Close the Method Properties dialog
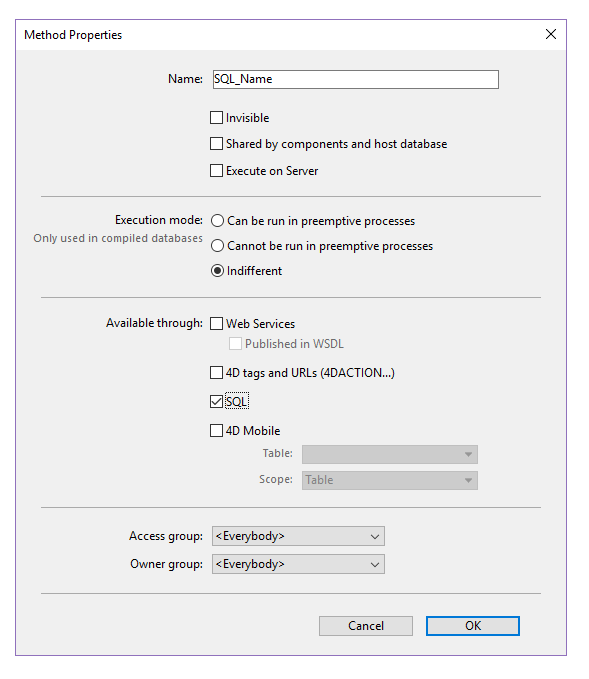 coord(550,34)
